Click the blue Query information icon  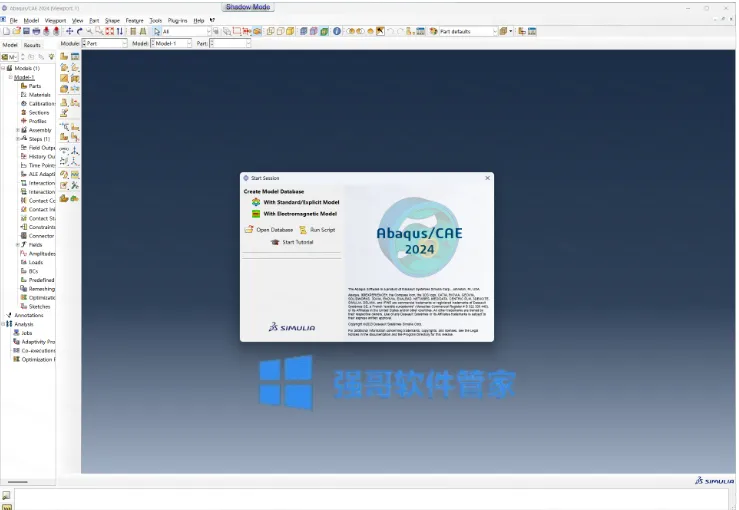[x=337, y=31]
